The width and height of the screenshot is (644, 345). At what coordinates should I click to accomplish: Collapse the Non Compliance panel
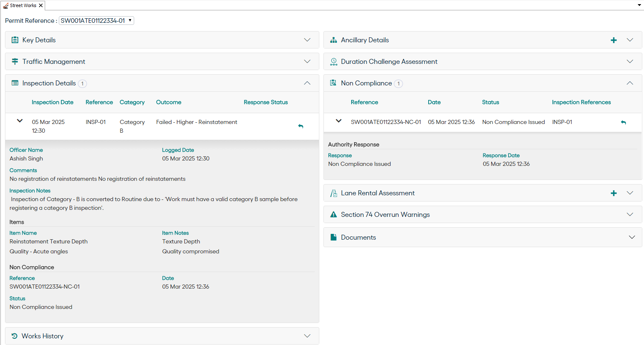(x=630, y=83)
